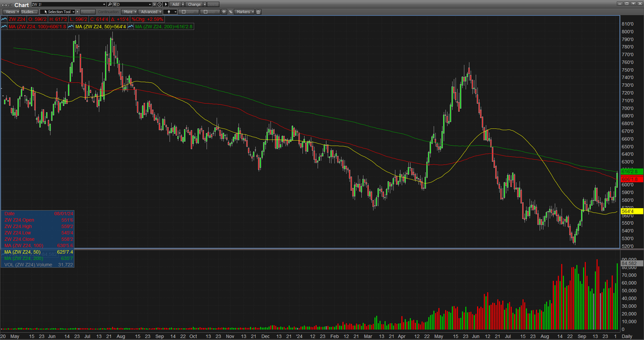Click VOL (ZW Z24).Volume 31,722 row

pyautogui.click(x=38, y=264)
